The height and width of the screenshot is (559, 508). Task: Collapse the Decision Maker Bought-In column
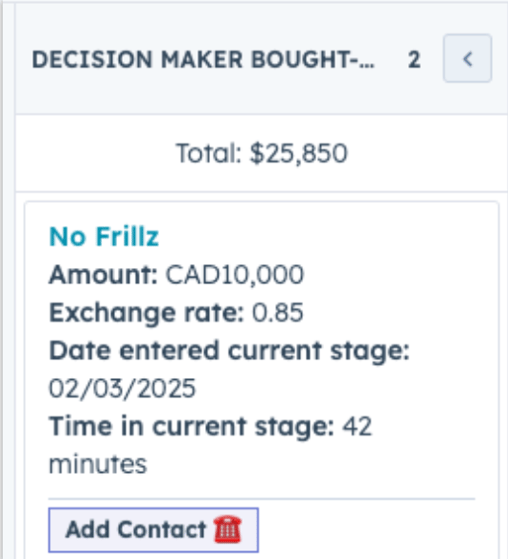pos(467,58)
